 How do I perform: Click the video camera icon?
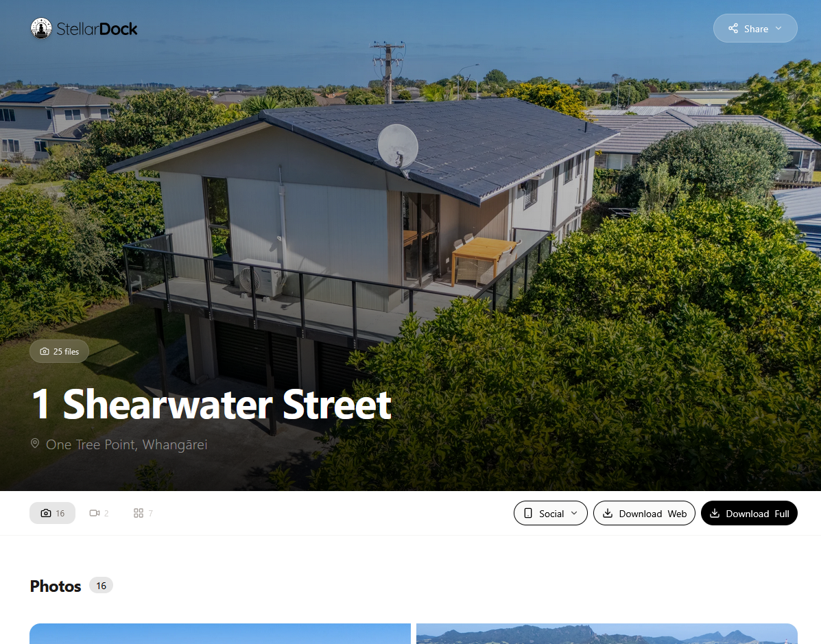pyautogui.click(x=94, y=513)
